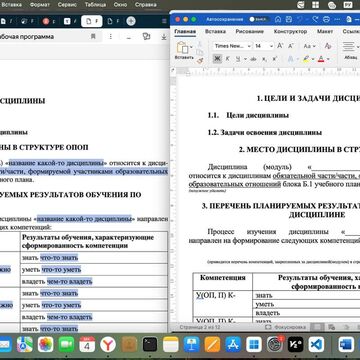The width and height of the screenshot is (360, 360).
Task: Click the Home icon in Word title bar
Action: pos(278,19)
